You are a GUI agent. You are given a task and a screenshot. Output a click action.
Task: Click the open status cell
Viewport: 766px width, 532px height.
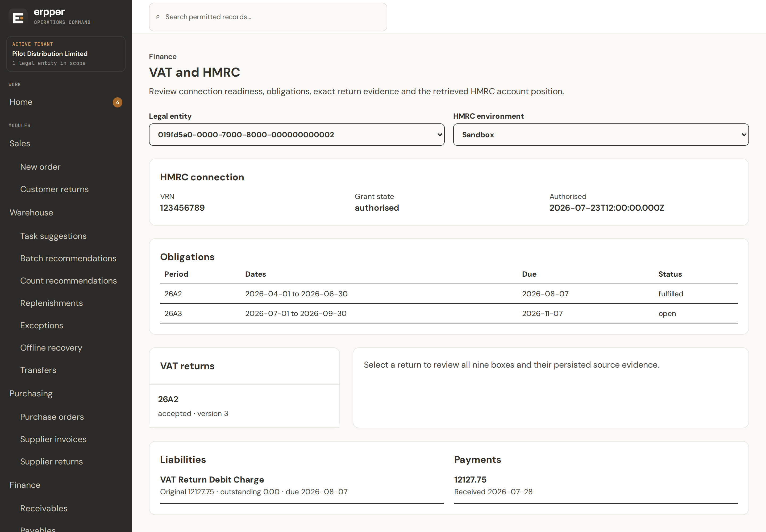pyautogui.click(x=667, y=314)
